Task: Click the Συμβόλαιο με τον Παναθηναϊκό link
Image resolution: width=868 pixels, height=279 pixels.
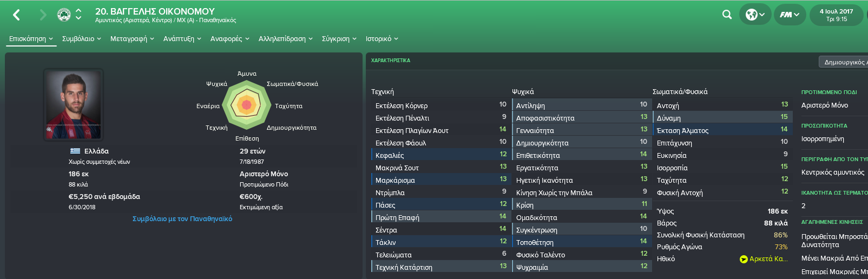Action: click(182, 219)
